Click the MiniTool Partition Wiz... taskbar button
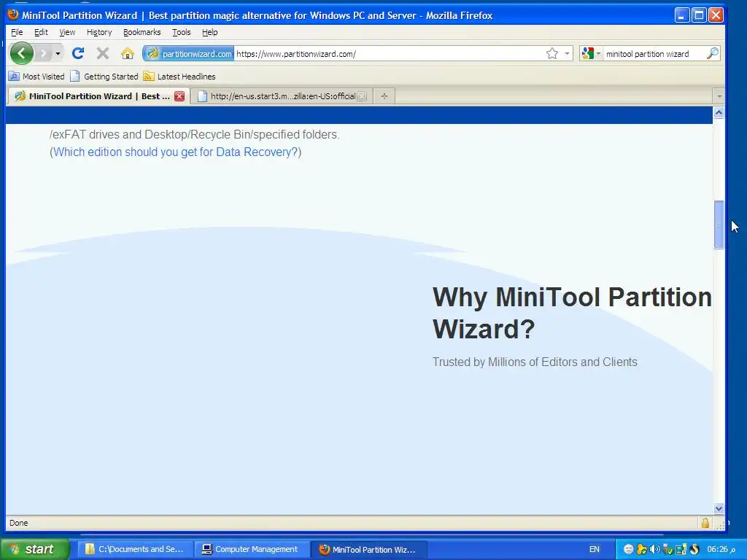 pyautogui.click(x=368, y=549)
